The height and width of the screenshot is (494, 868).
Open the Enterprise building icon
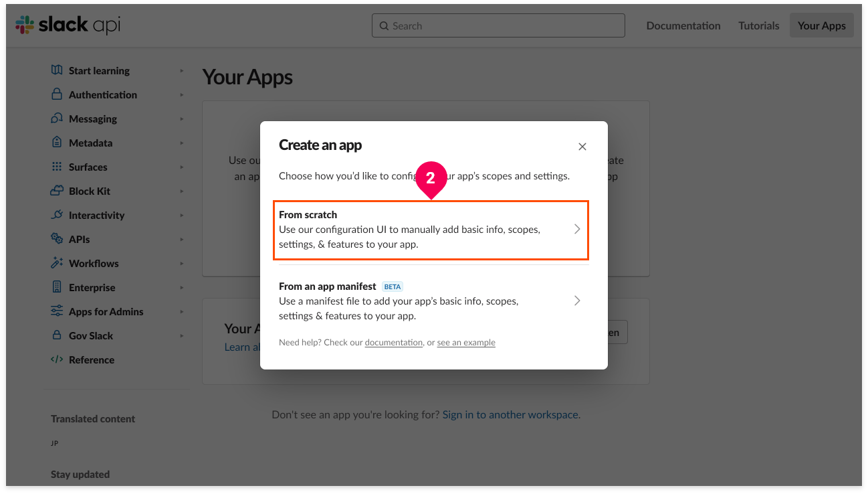coord(57,287)
